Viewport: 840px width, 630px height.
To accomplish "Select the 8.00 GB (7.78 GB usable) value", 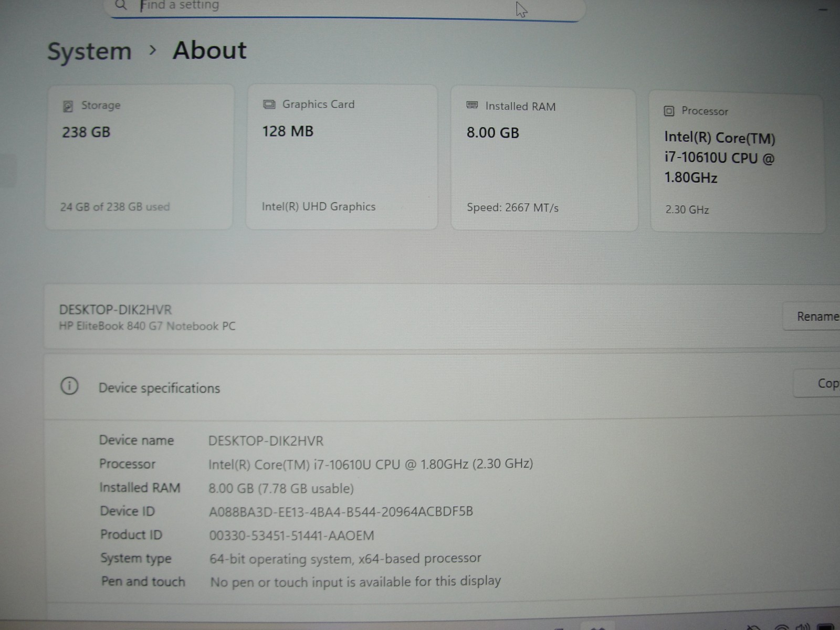I will [281, 488].
